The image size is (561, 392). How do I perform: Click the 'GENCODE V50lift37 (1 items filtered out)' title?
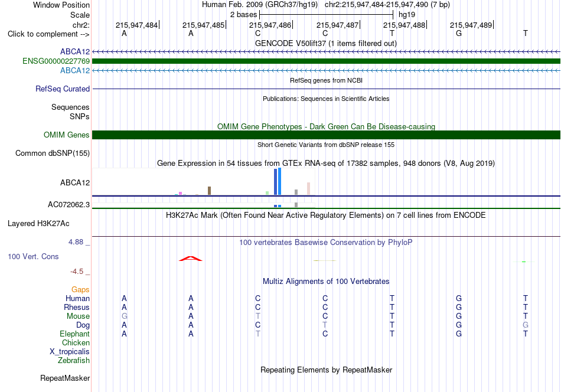point(325,43)
